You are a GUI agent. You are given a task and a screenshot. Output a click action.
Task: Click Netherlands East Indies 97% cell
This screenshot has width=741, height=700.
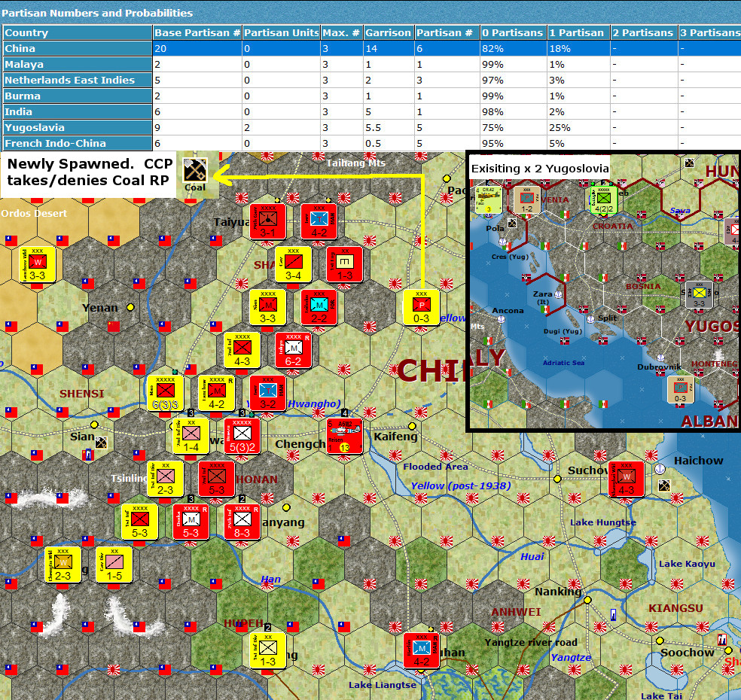tap(514, 80)
